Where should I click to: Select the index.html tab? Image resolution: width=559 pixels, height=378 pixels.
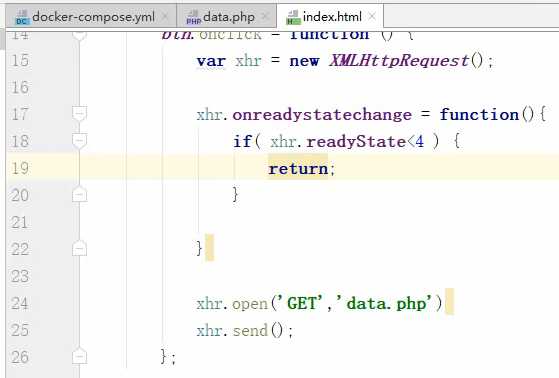[x=330, y=16]
